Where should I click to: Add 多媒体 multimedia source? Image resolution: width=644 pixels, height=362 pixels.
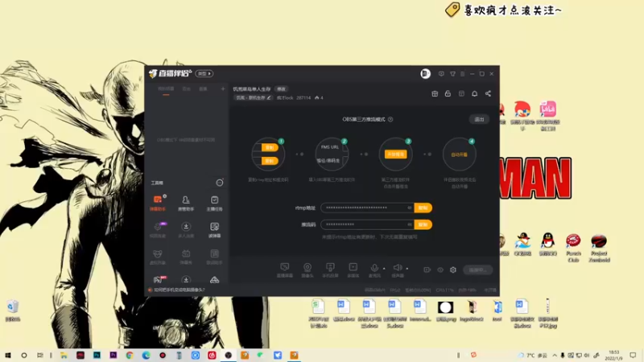point(353,270)
